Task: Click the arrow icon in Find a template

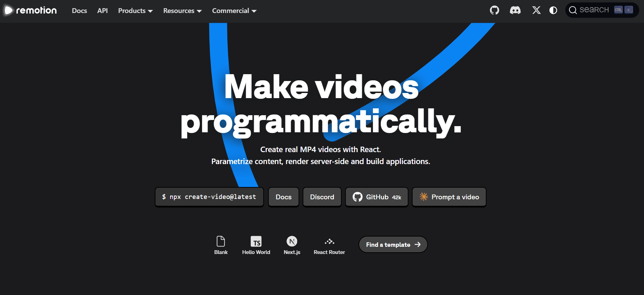Action: (417, 244)
